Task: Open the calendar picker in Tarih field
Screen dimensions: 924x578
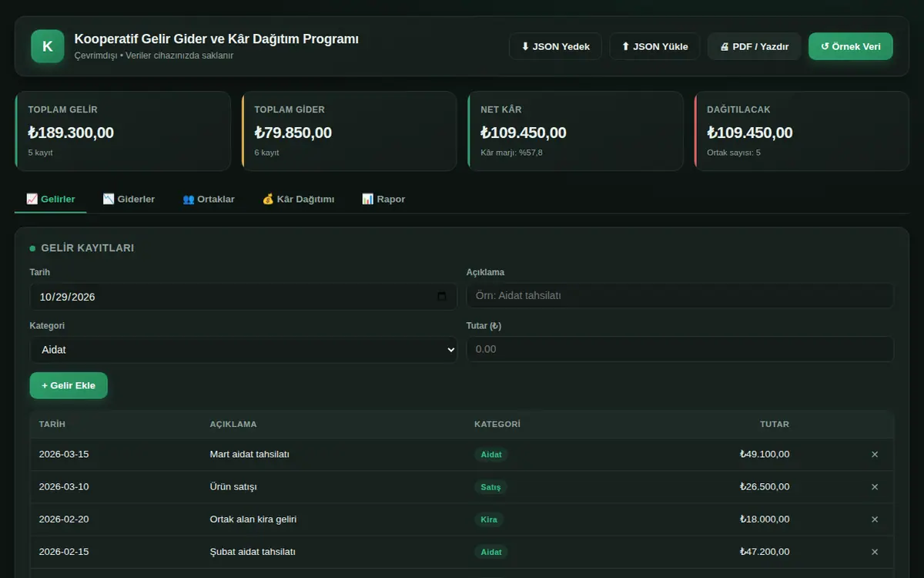Action: coord(442,297)
